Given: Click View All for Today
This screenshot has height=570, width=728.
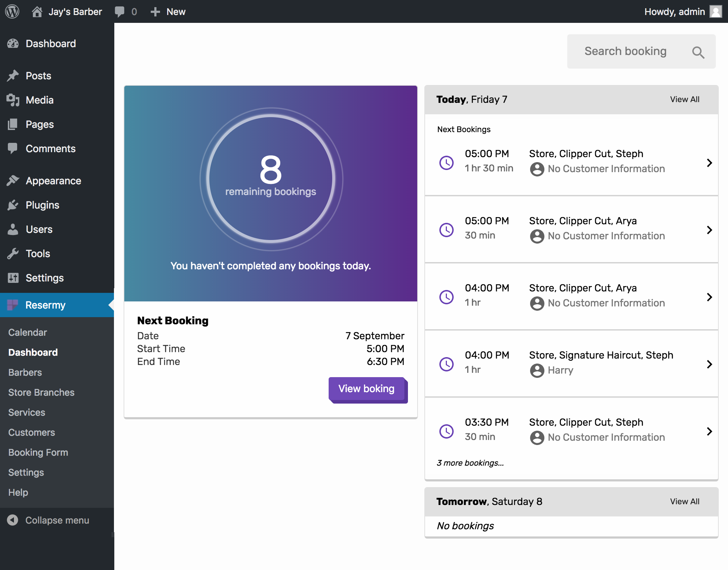Looking at the screenshot, I should 685,99.
